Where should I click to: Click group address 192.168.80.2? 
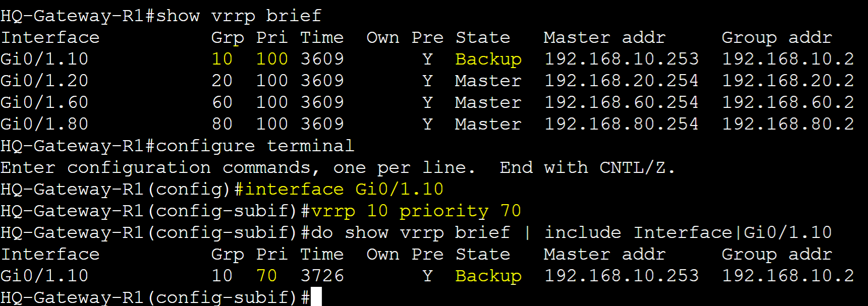(x=788, y=124)
